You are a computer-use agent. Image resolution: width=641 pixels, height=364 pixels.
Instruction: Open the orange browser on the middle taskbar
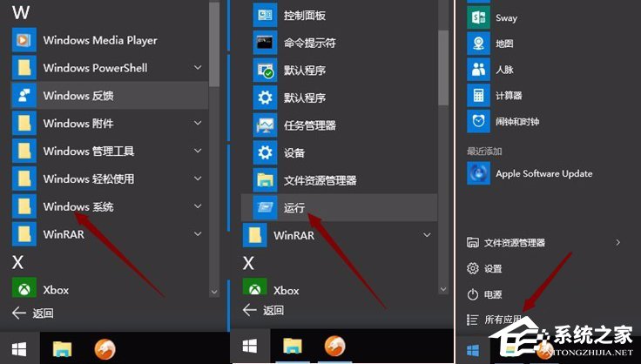point(335,347)
